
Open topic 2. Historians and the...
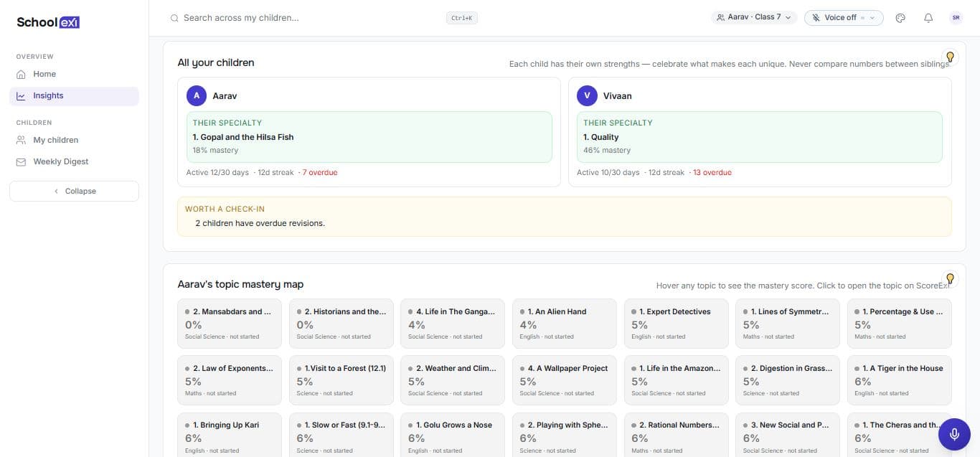click(x=341, y=323)
